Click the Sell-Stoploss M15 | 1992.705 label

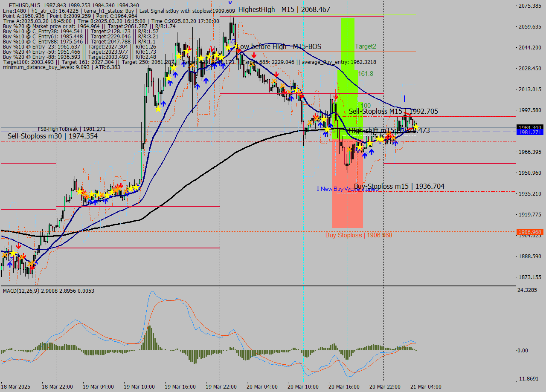pos(392,111)
